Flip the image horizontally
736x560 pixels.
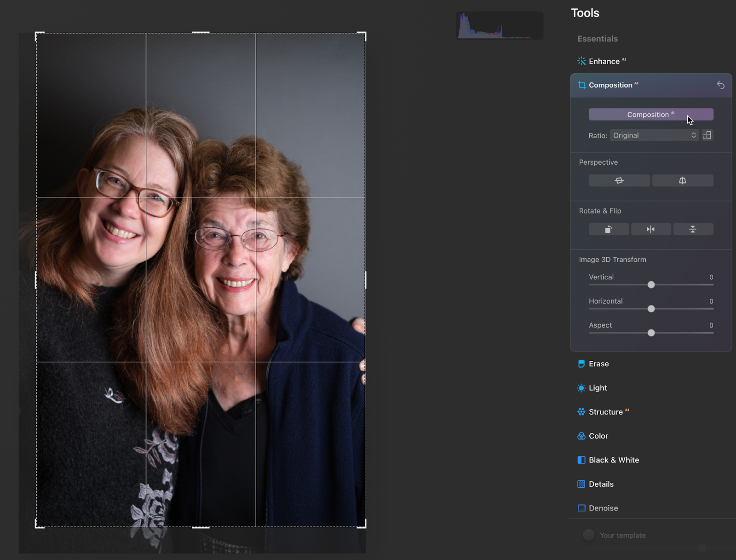[x=651, y=229]
